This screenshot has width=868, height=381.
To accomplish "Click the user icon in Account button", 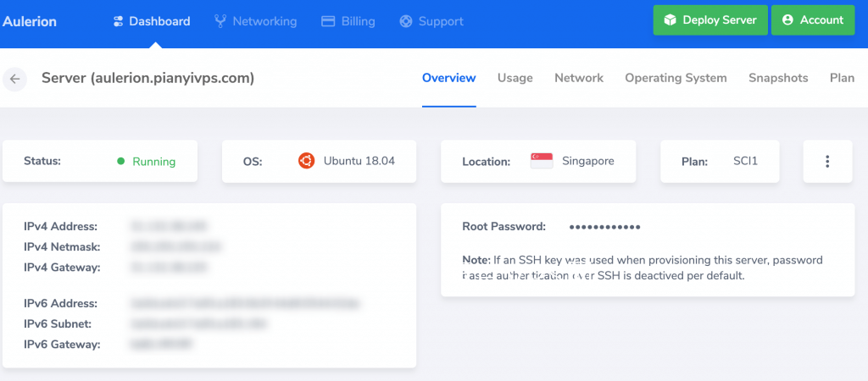I will tap(787, 20).
